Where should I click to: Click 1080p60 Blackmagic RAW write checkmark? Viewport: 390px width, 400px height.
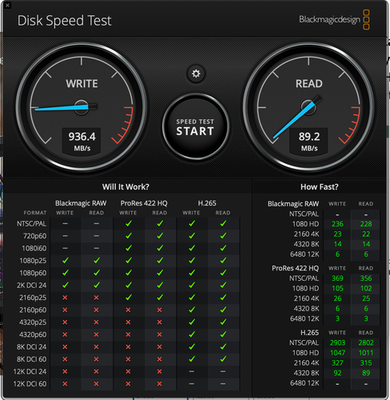click(x=65, y=273)
